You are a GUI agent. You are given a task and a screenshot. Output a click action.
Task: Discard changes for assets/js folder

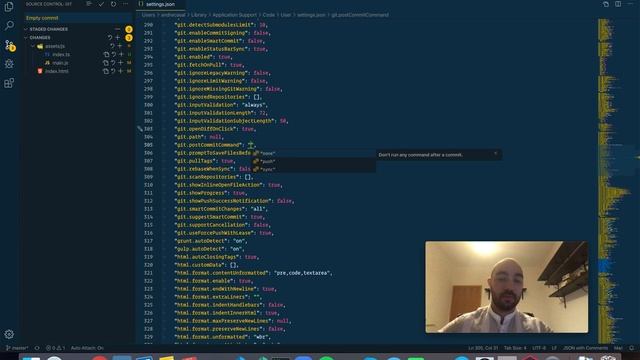(x=112, y=46)
